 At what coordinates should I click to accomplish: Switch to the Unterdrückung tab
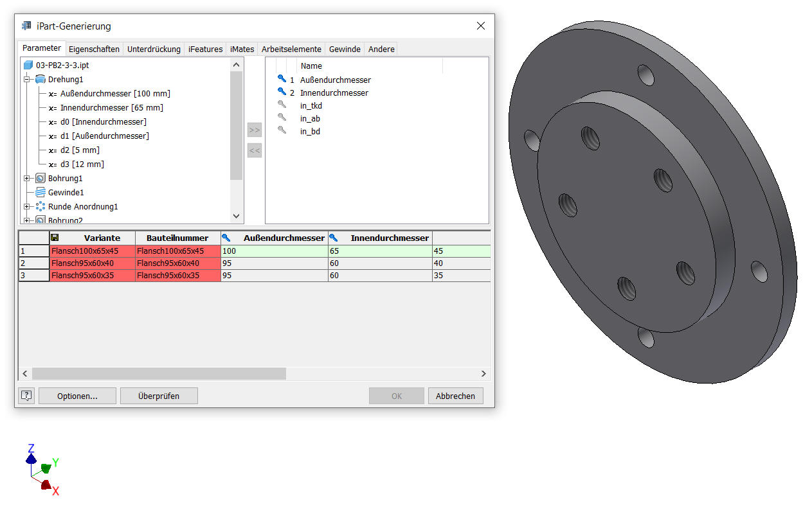tap(154, 49)
